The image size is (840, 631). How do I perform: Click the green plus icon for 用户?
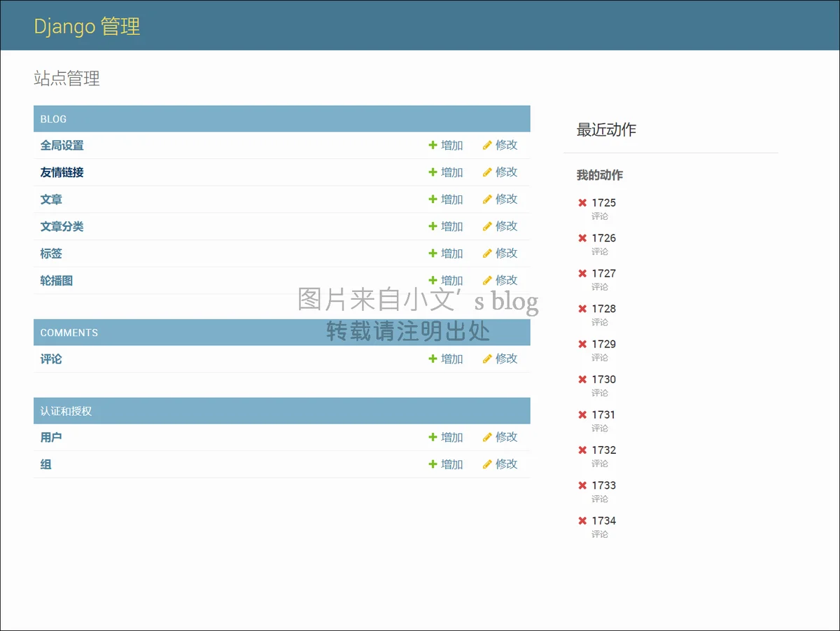[x=433, y=437]
